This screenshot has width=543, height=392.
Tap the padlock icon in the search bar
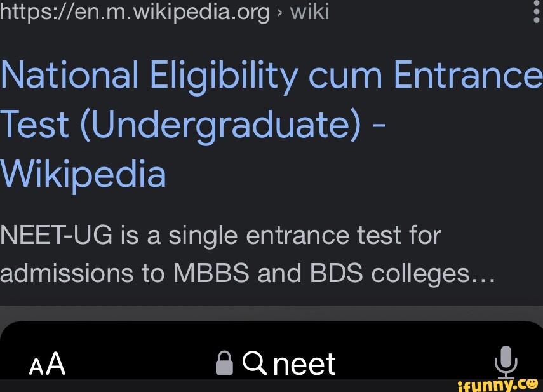click(x=224, y=362)
